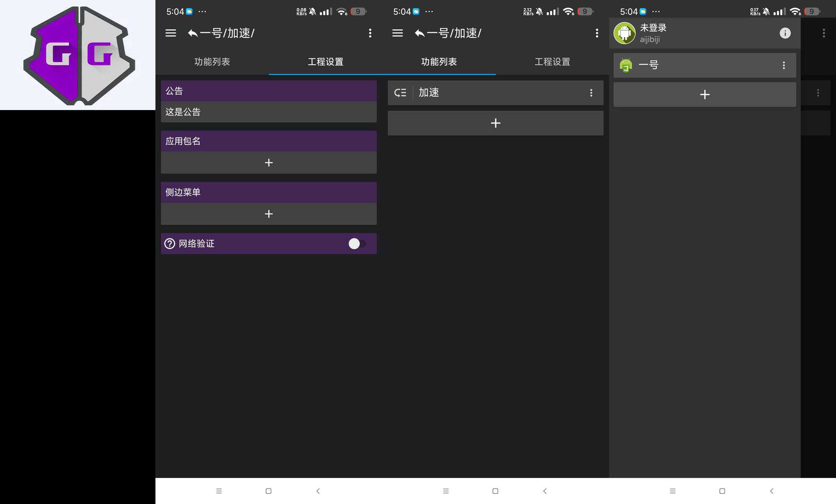
Task: Tap back nav button on third phone
Action: tap(772, 491)
